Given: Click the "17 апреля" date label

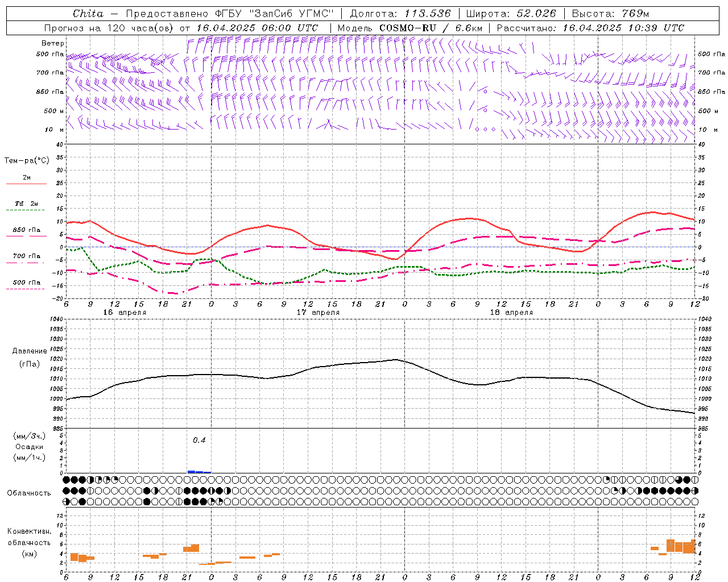Looking at the screenshot, I should 318,313.
